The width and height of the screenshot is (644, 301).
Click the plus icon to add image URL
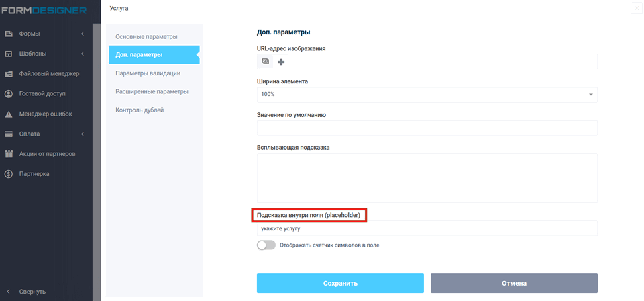(281, 62)
